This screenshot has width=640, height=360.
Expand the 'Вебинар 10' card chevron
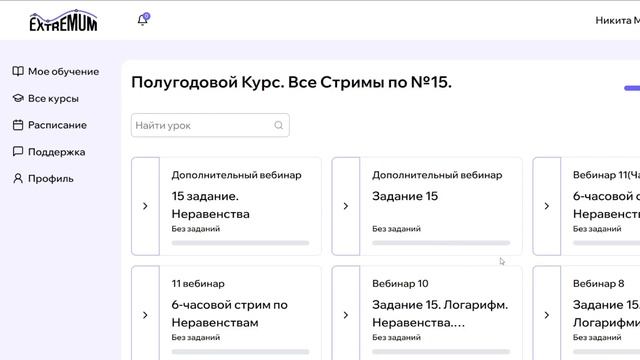pos(346,315)
